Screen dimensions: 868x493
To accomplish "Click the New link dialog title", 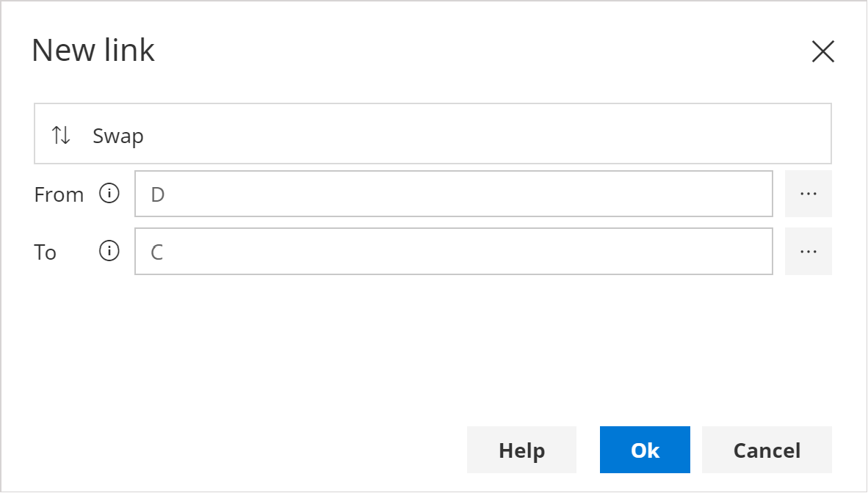I will (x=93, y=51).
